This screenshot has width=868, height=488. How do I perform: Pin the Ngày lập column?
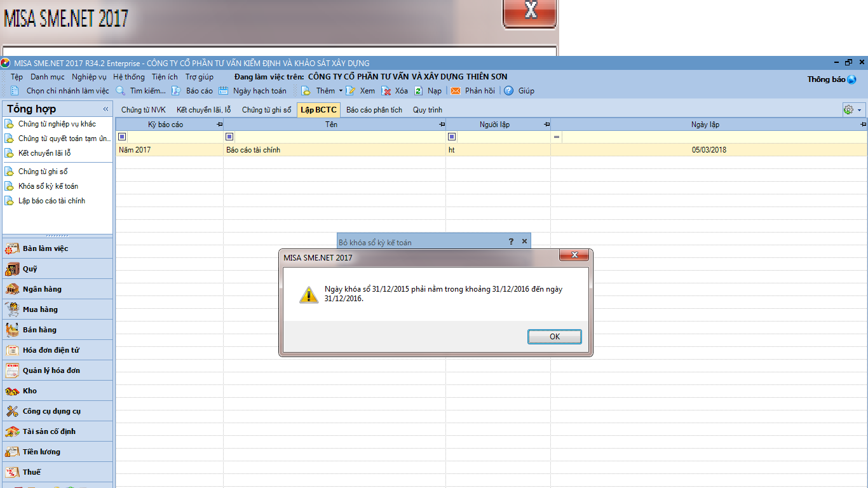point(864,125)
